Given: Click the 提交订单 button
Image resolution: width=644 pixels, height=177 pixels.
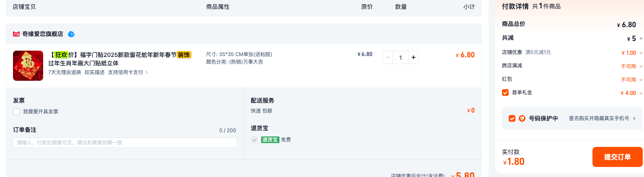Looking at the screenshot, I should pyautogui.click(x=617, y=157).
